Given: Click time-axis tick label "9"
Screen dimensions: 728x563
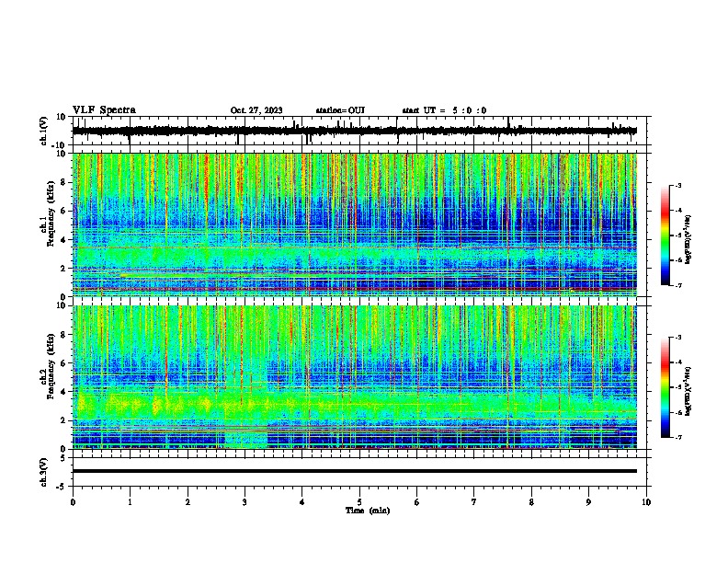Looking at the screenshot, I should (x=588, y=502).
